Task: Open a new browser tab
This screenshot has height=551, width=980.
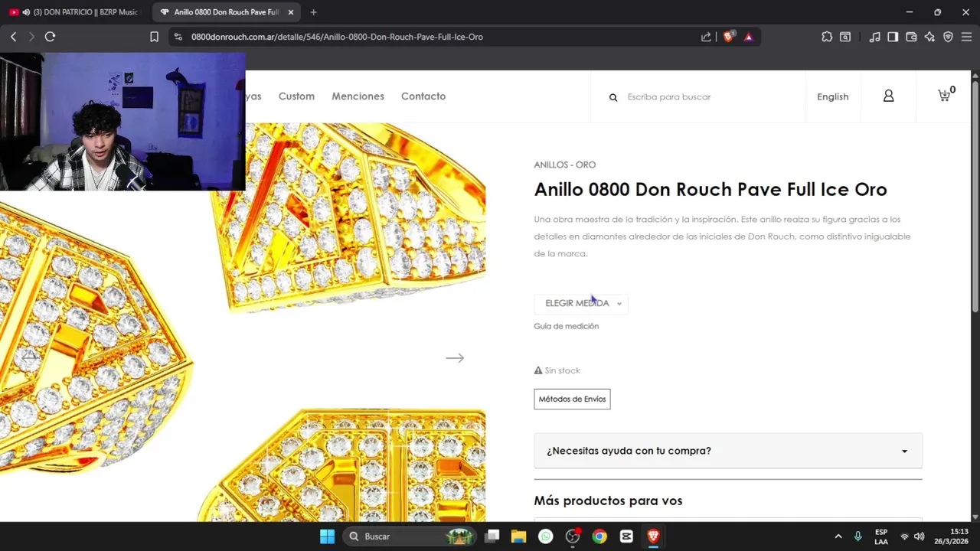Action: pyautogui.click(x=313, y=12)
